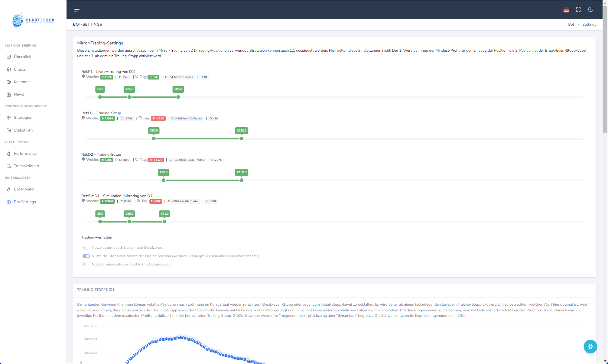Click the Strategien sliders icon
This screenshot has width=608, height=364.
(x=9, y=118)
